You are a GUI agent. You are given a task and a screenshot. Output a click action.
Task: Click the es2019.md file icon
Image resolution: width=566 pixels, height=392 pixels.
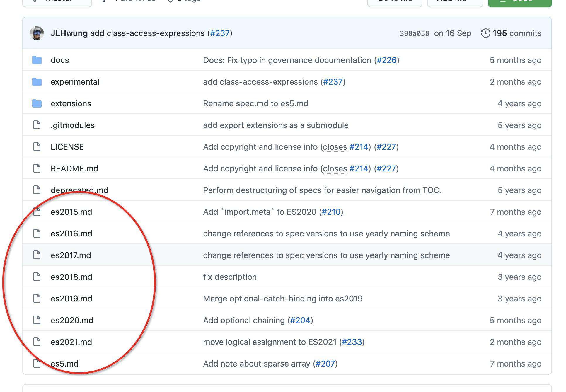37,299
